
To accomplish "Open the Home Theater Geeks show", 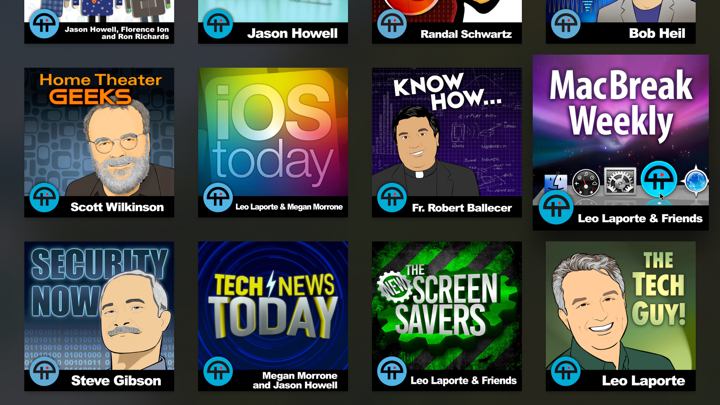I will coord(99,142).
